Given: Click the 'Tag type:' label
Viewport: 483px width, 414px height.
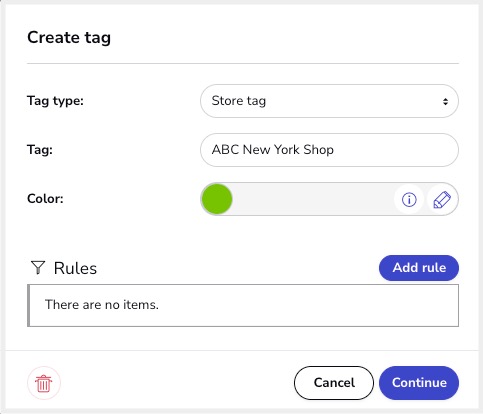Looking at the screenshot, I should click(x=55, y=100).
